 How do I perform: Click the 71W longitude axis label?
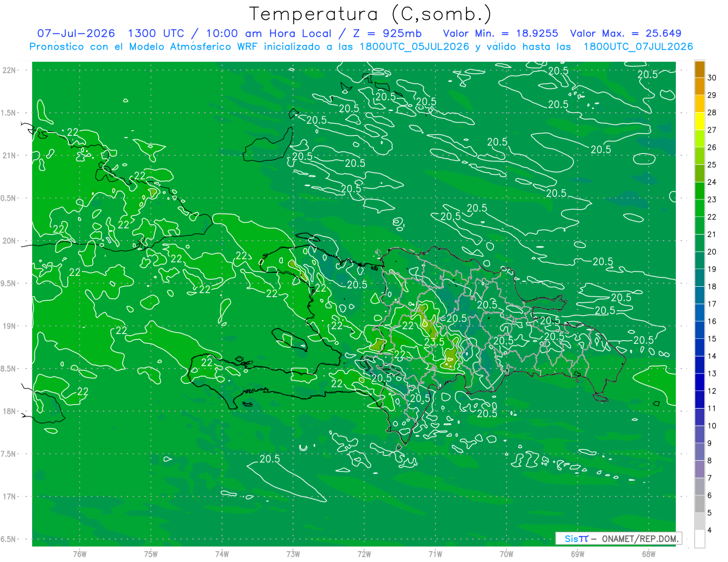[435, 554]
